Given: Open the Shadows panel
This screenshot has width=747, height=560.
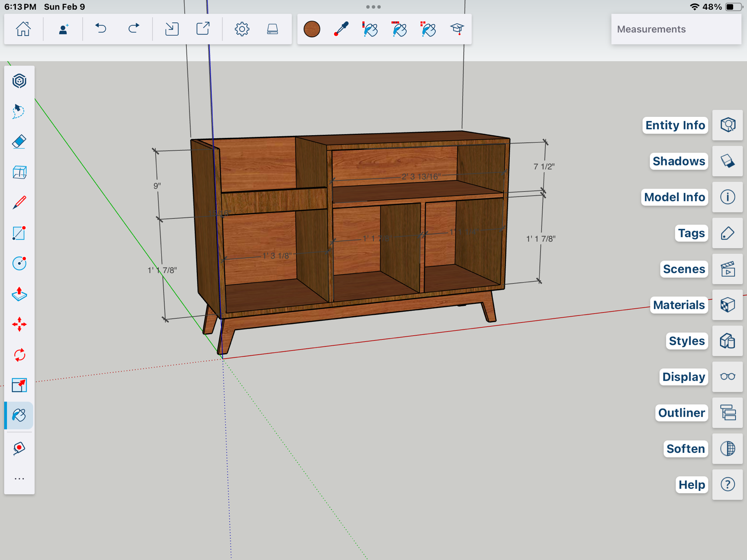Looking at the screenshot, I should click(727, 161).
